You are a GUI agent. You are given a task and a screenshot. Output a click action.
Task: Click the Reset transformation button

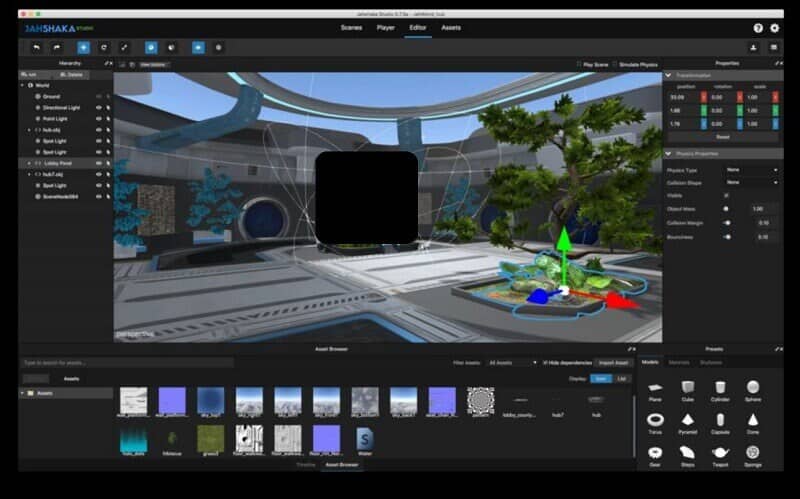(723, 137)
